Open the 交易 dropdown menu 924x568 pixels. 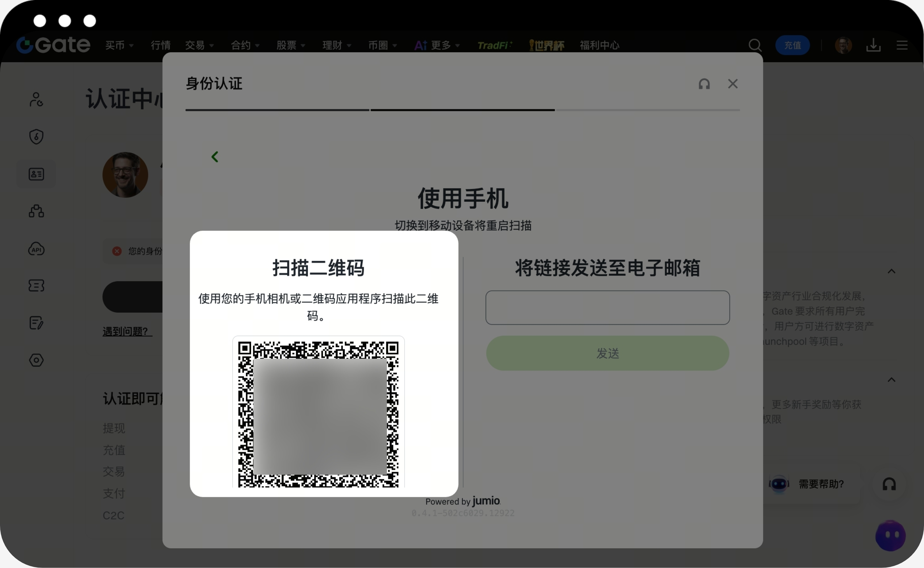[x=199, y=46]
